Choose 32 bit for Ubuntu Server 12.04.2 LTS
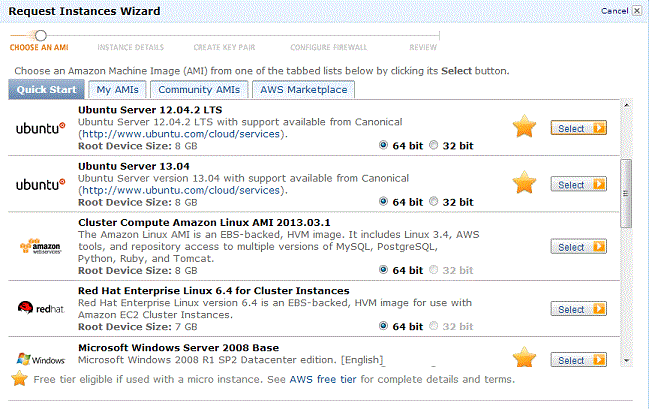 tap(433, 145)
